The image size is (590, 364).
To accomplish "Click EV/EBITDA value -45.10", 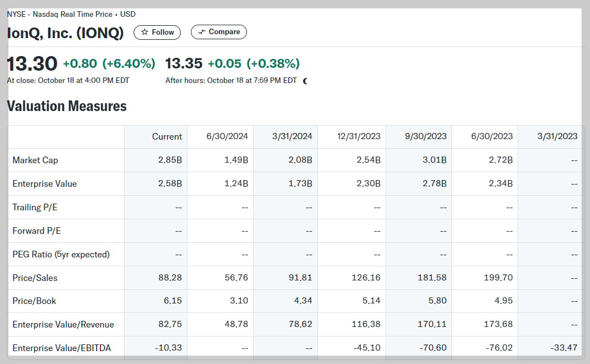I will coord(367,348).
